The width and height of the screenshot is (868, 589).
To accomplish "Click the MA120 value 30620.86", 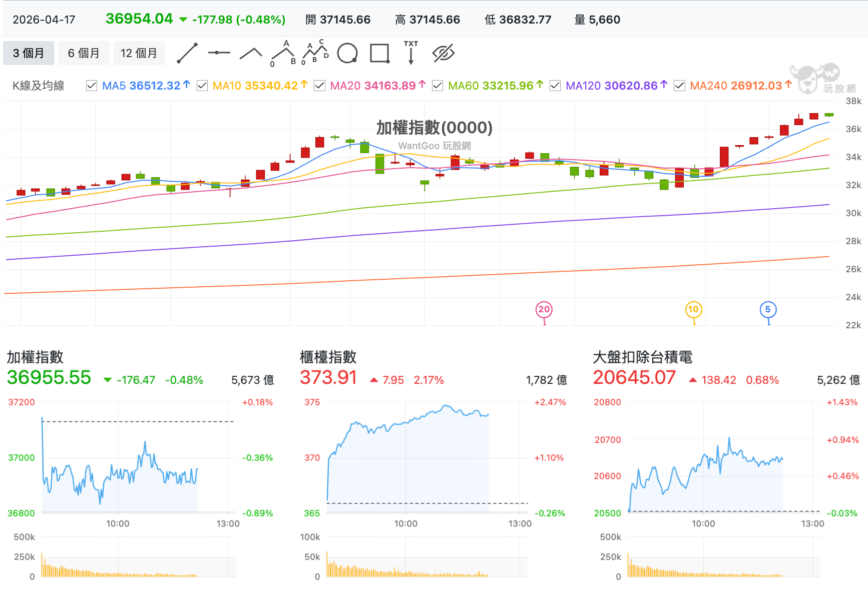I will tap(631, 86).
